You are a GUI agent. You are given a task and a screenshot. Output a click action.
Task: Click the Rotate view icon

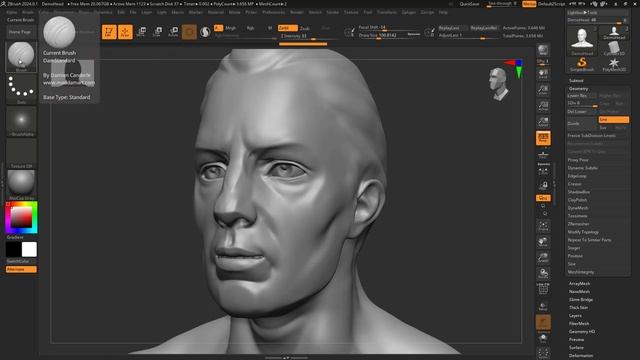(x=543, y=274)
